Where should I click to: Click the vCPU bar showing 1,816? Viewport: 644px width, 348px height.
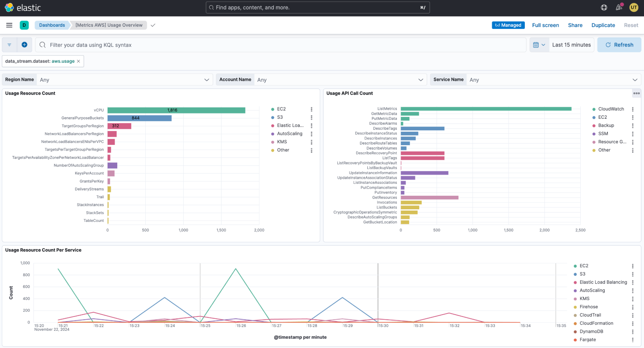coord(176,110)
